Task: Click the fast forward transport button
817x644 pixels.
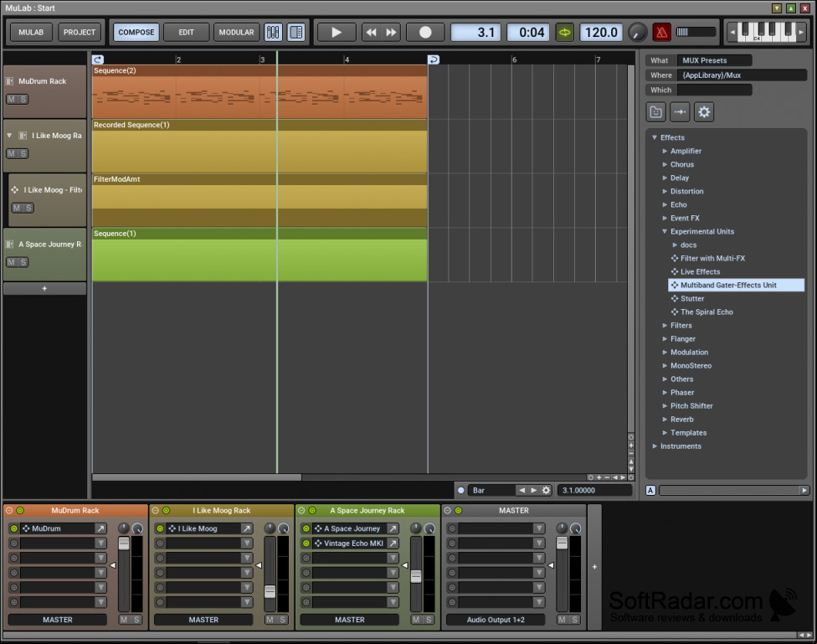Action: [391, 33]
